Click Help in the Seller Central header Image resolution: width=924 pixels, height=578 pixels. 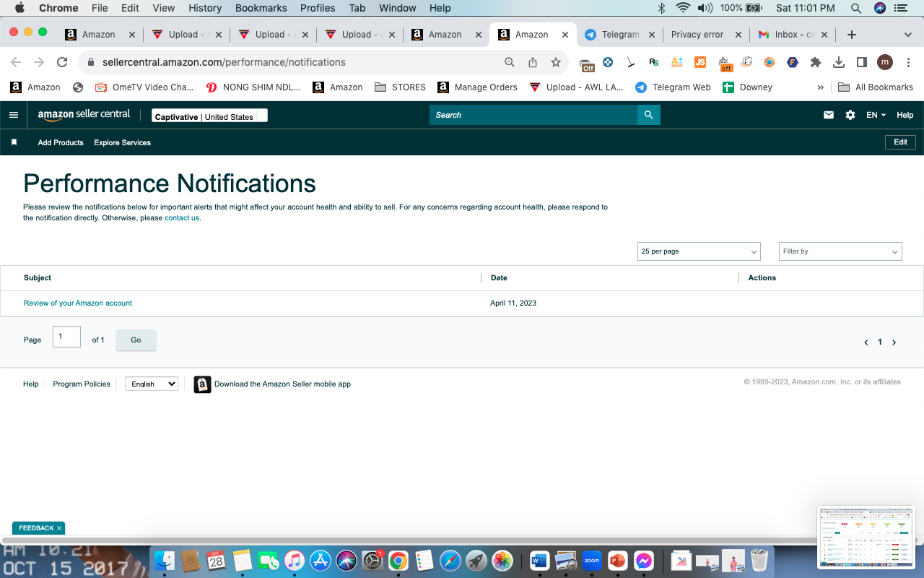(905, 115)
